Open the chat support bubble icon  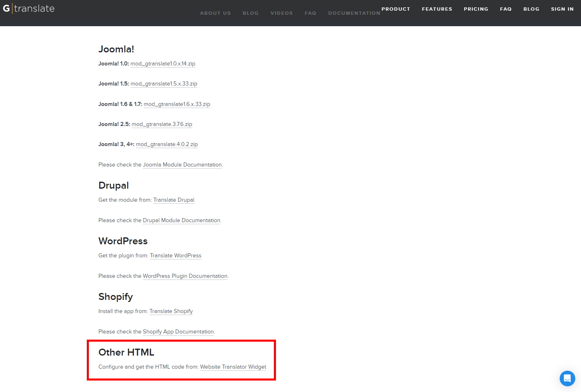tap(567, 378)
